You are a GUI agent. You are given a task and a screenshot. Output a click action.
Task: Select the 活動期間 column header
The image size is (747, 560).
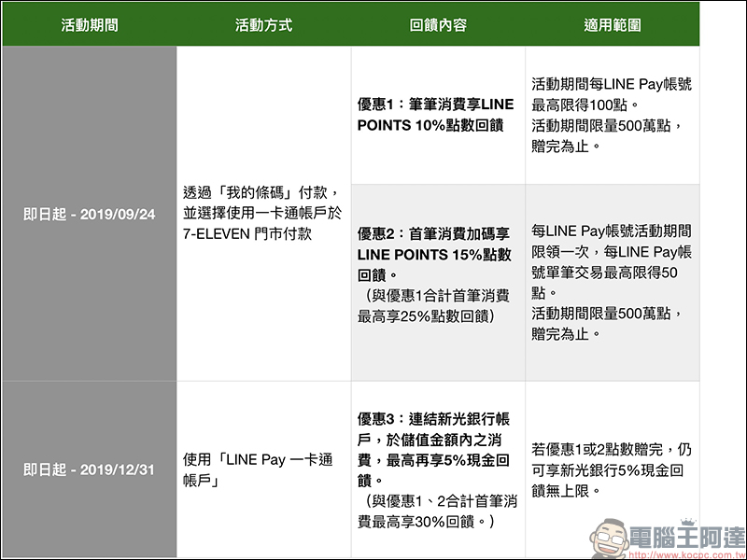tap(88, 25)
